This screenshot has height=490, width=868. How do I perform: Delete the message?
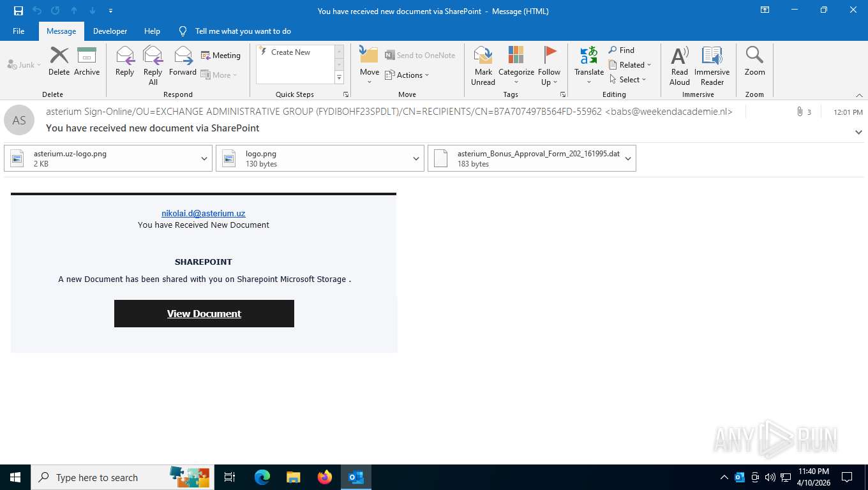pos(59,62)
